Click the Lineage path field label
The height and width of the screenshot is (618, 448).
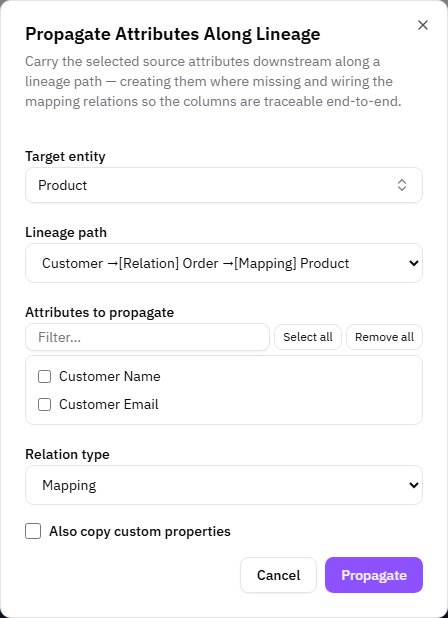pos(66,232)
